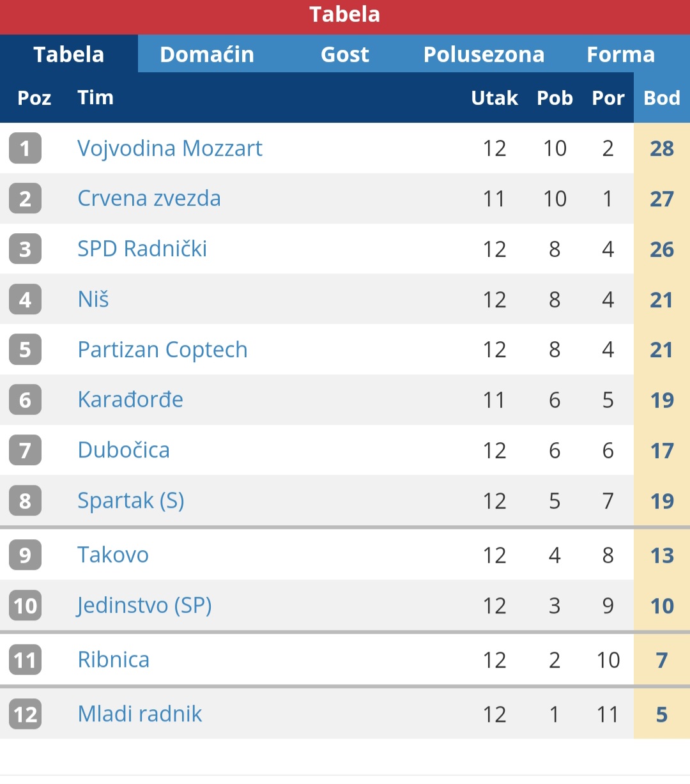This screenshot has width=690, height=784.
Task: Open Mladi radnik team page
Action: 140,714
